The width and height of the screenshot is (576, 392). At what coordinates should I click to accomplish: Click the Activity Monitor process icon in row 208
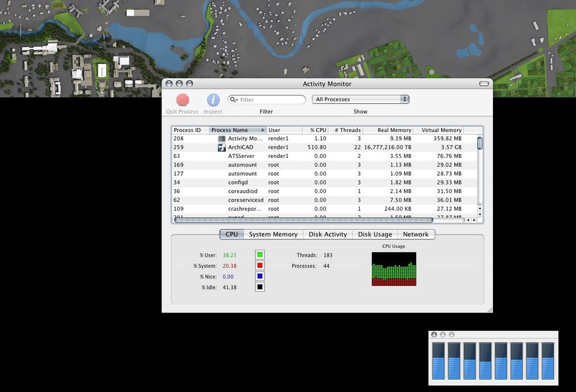click(221, 138)
